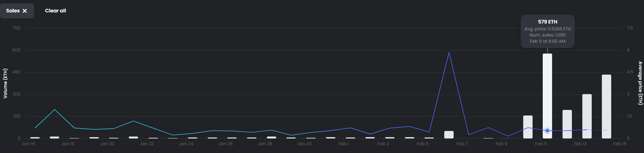Click the Avg. price: 0.5286 ETH tooltip line

[547, 29]
